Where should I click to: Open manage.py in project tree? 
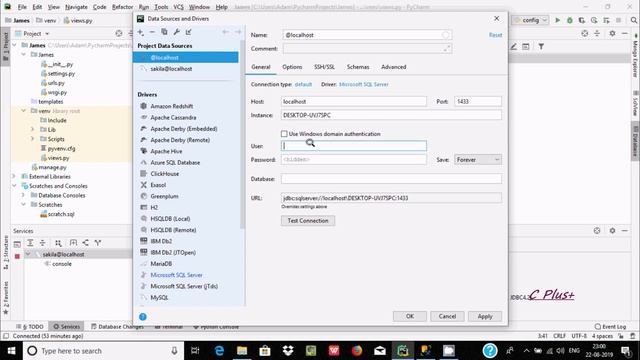tap(52, 167)
